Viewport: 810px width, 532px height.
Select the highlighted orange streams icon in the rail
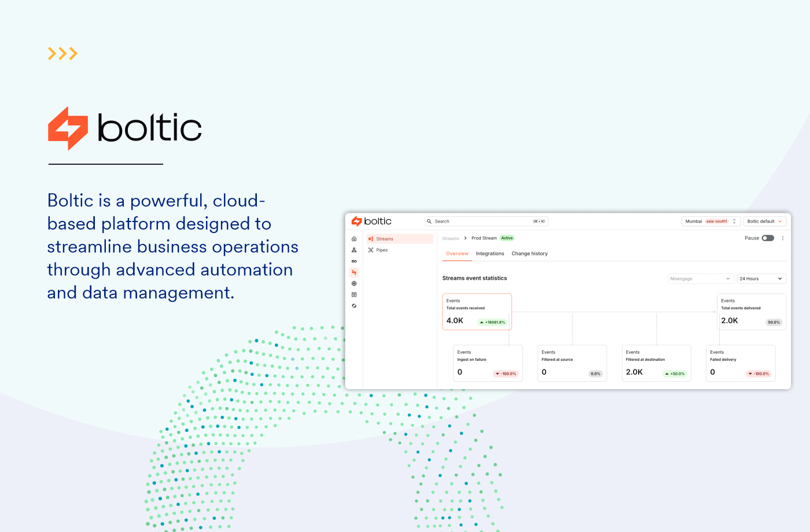click(x=354, y=272)
